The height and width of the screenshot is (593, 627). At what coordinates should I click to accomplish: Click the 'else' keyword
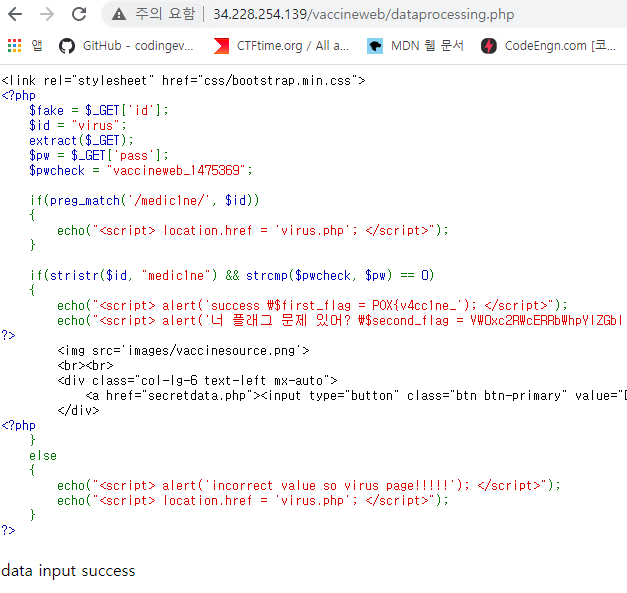(x=43, y=455)
